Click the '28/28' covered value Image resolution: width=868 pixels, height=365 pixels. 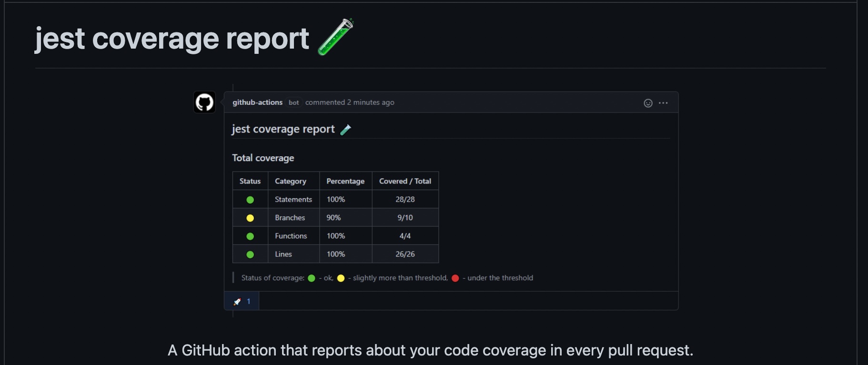point(405,200)
